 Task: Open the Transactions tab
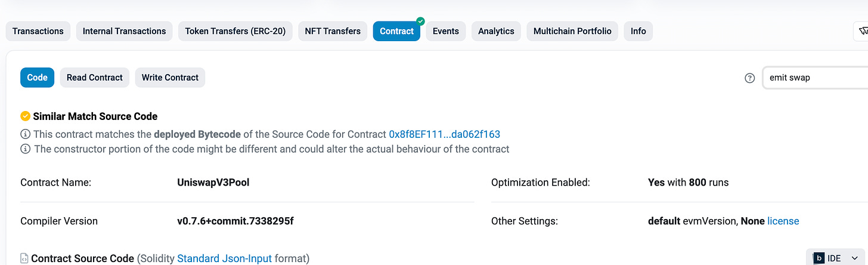click(38, 31)
